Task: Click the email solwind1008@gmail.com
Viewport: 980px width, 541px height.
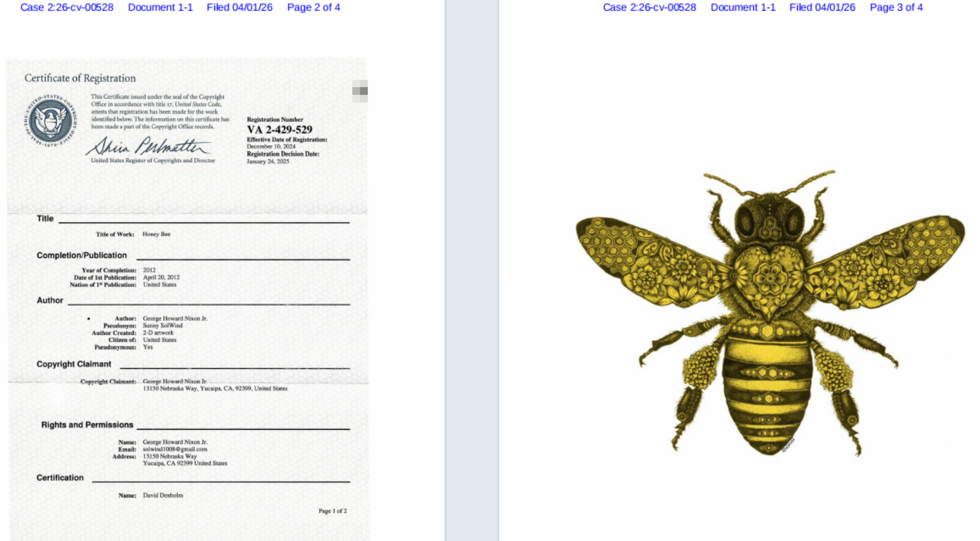Action: (x=175, y=449)
